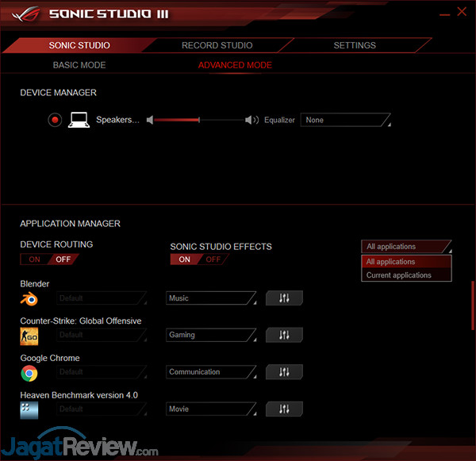
Task: Turn Device Routing OFF
Action: tap(63, 259)
